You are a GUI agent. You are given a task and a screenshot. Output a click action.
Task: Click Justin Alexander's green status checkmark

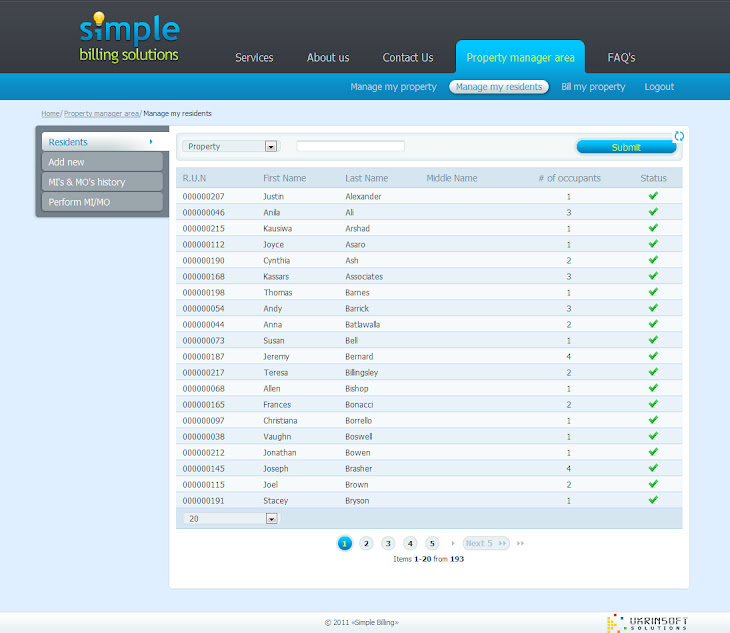(x=653, y=196)
